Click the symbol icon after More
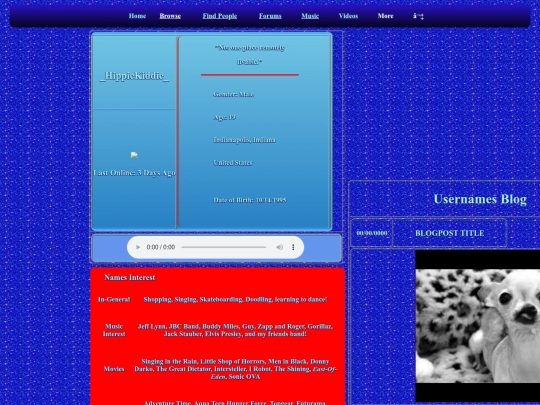 418,16
